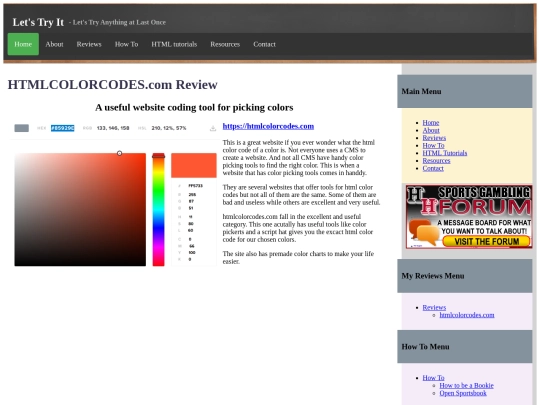
Task: Open About in the top navigation bar
Action: click(x=54, y=44)
